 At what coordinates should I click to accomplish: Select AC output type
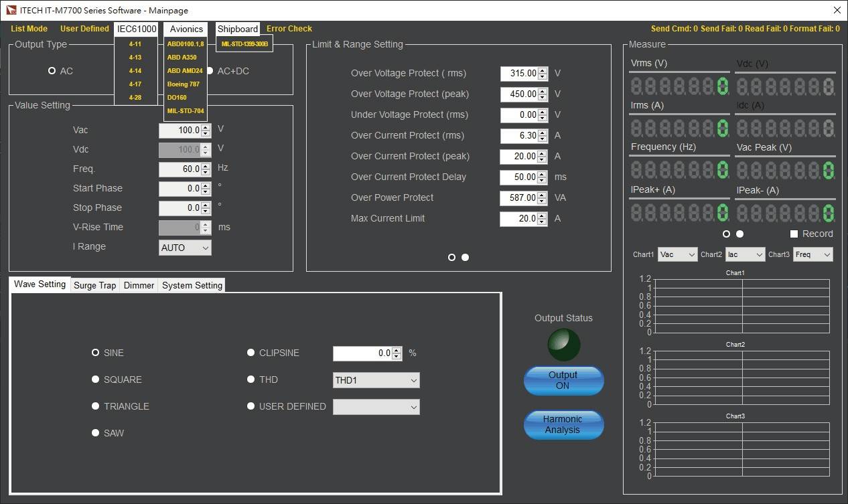point(52,71)
